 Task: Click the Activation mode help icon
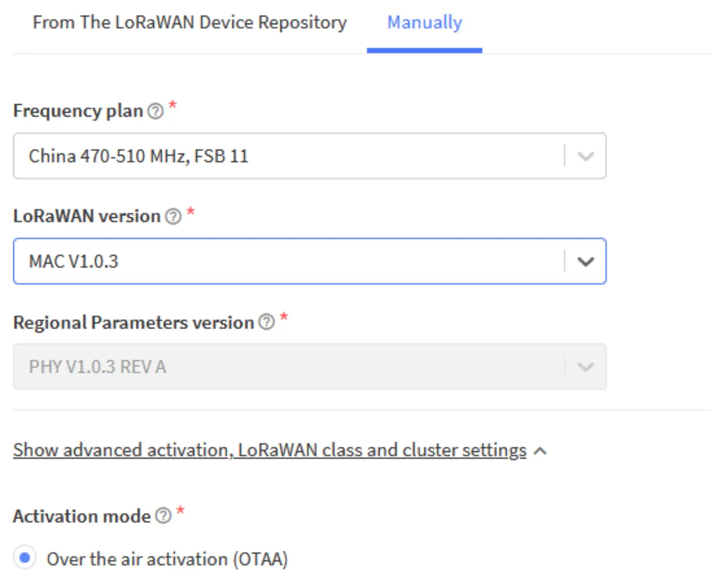point(163,516)
